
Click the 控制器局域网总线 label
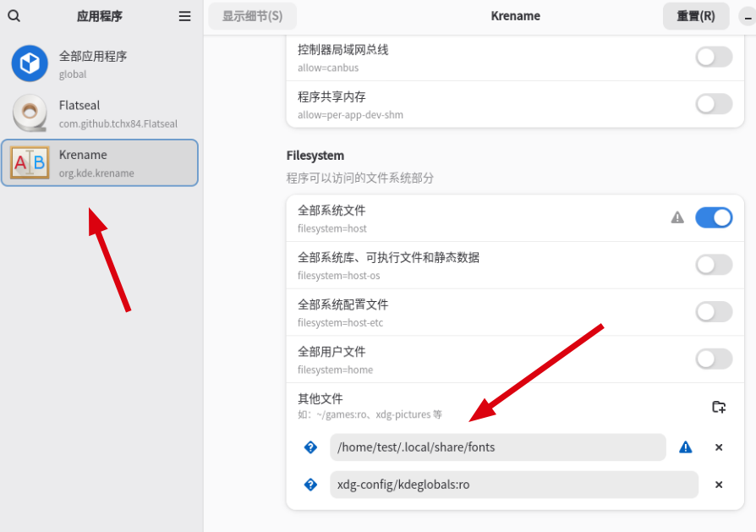click(x=342, y=50)
